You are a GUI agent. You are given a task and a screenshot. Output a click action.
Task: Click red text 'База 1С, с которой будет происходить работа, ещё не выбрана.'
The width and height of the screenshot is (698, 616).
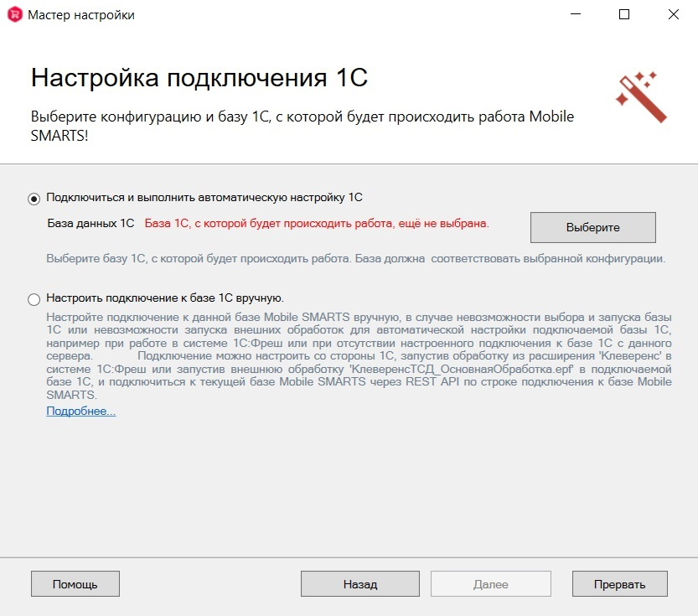317,224
